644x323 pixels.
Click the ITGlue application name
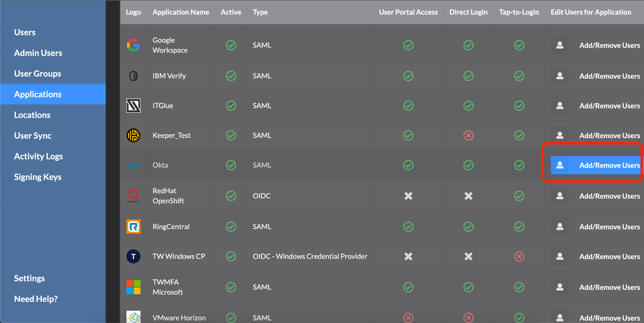(163, 106)
